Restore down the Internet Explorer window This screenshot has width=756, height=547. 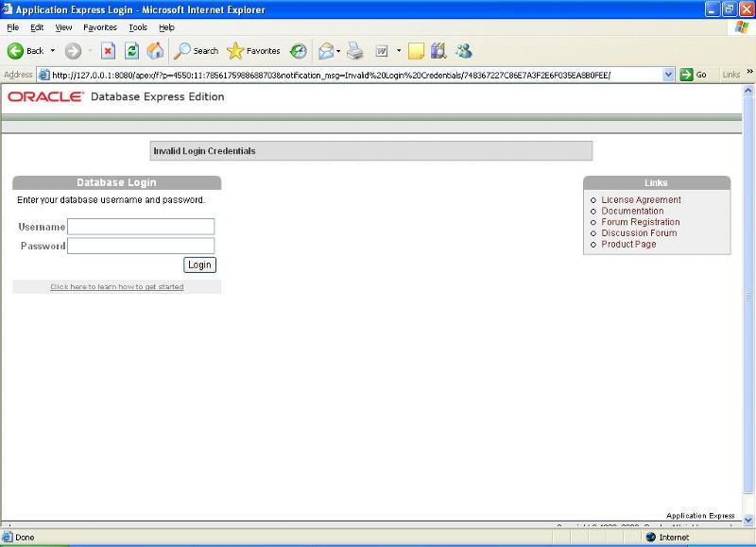coord(730,9)
